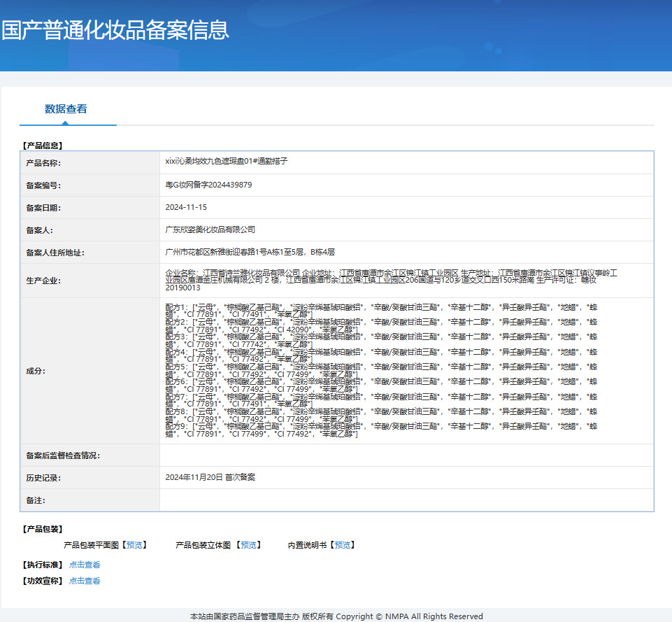Click the 配方9 ingredient line
This screenshot has height=622, width=672.
click(381, 430)
